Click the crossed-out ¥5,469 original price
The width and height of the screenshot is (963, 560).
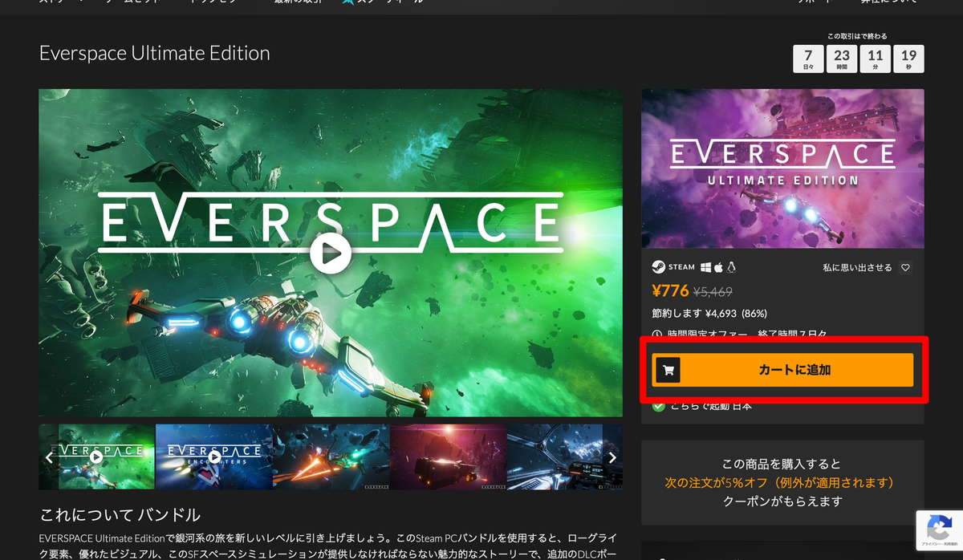point(713,293)
